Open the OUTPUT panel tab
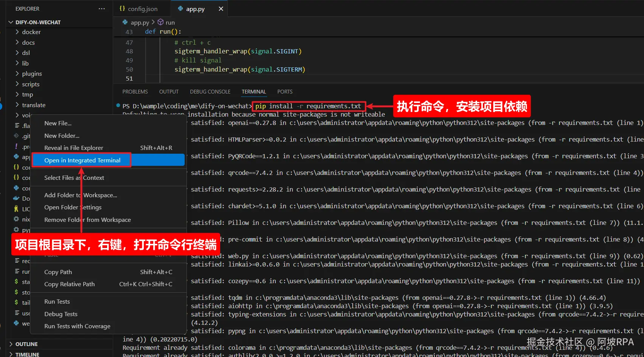644x357 pixels. [169, 92]
